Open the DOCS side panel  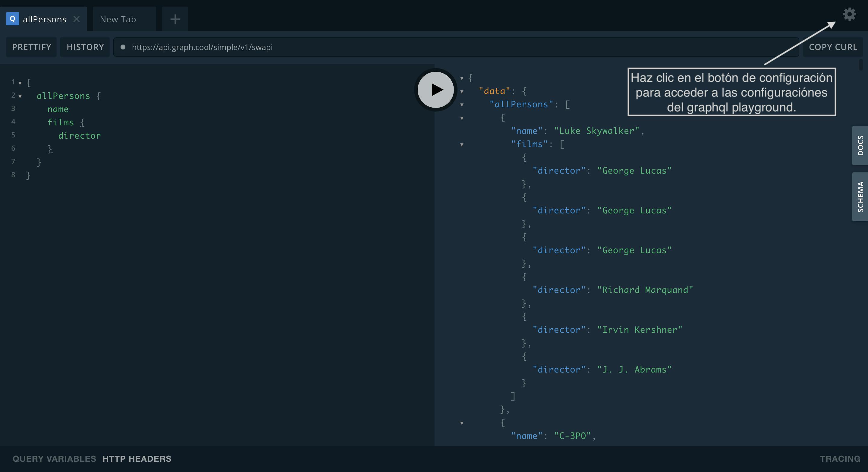(860, 146)
